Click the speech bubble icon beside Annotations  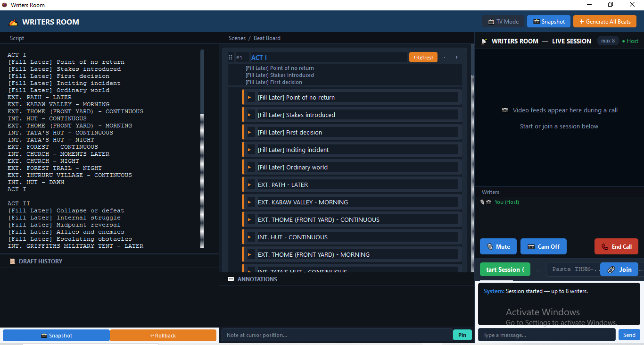point(231,279)
